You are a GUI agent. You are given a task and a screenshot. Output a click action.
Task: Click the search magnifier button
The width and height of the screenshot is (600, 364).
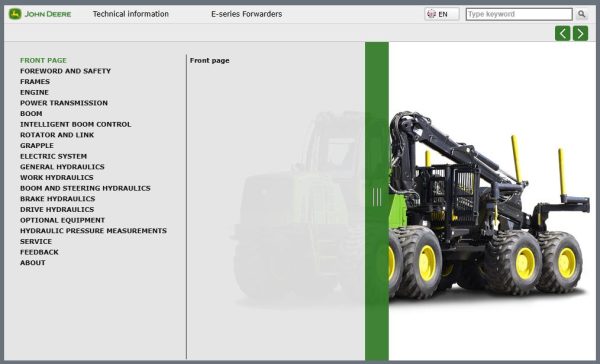[x=582, y=14]
